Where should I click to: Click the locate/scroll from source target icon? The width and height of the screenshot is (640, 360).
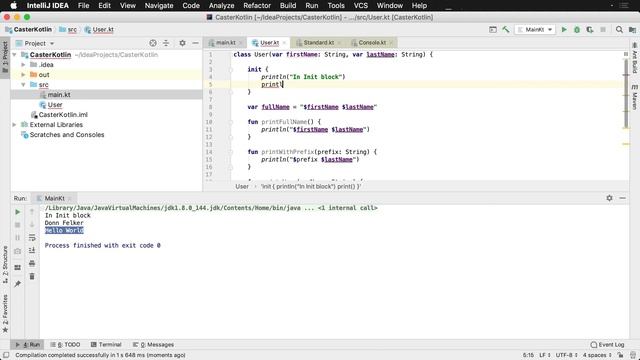point(153,43)
